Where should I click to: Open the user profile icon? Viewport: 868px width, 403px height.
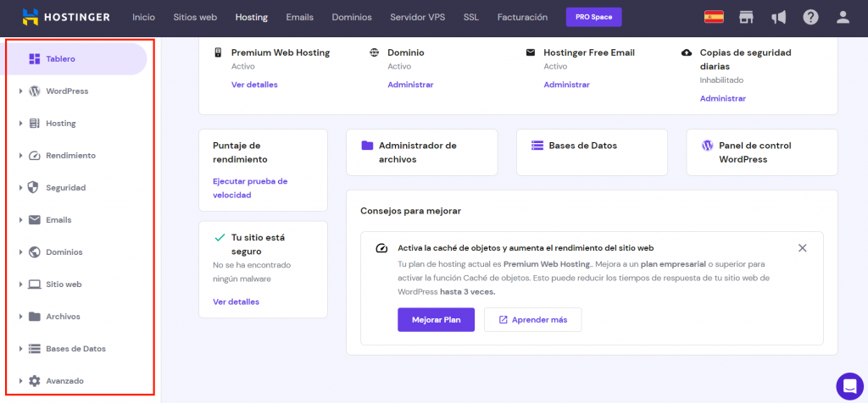843,17
